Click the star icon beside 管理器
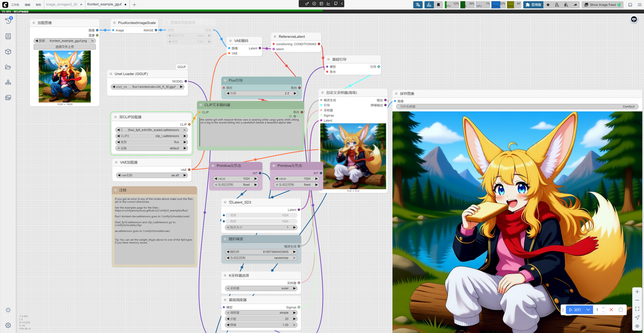Screen dimensions: 644x333 point(548,4)
